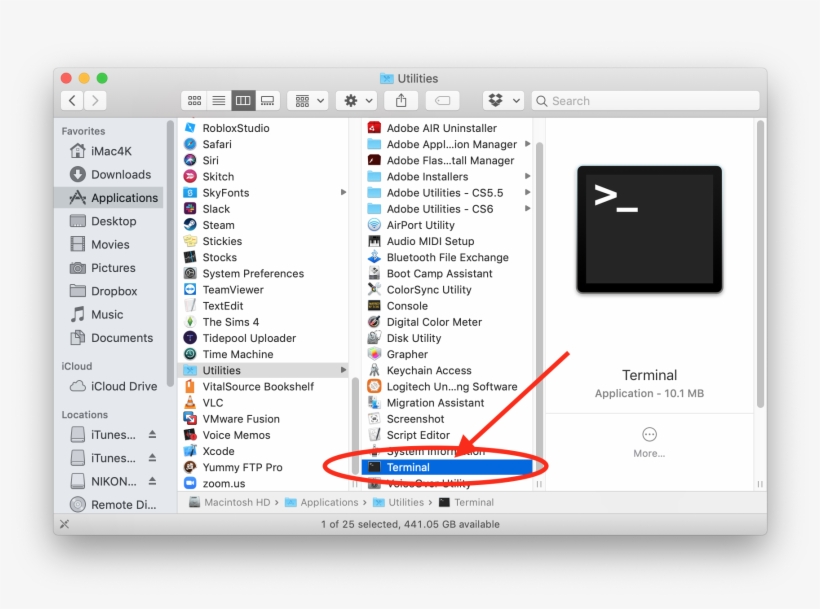Select Applications in the sidebar
This screenshot has height=609, width=820.
[109, 198]
